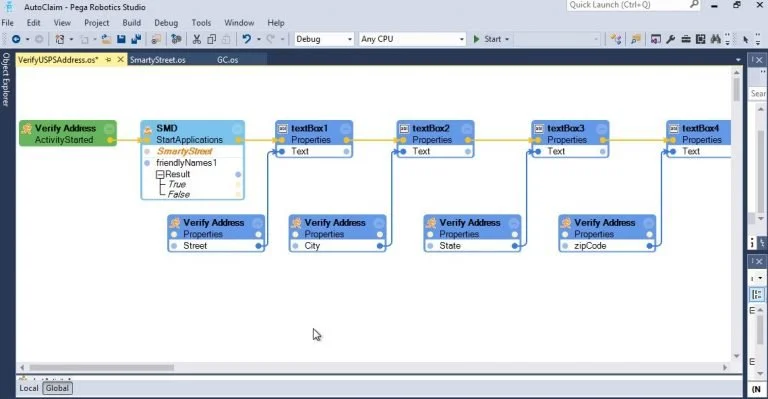Open the Tools menu

coord(201,23)
